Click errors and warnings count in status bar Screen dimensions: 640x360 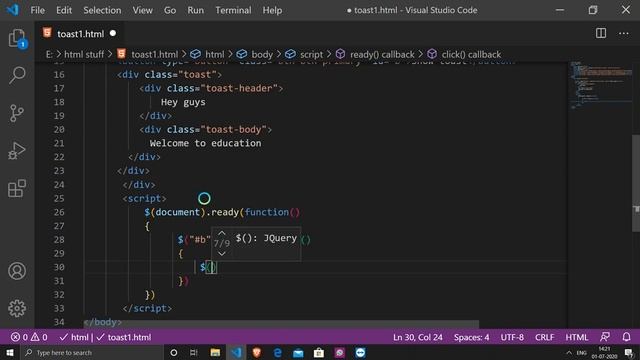29,337
